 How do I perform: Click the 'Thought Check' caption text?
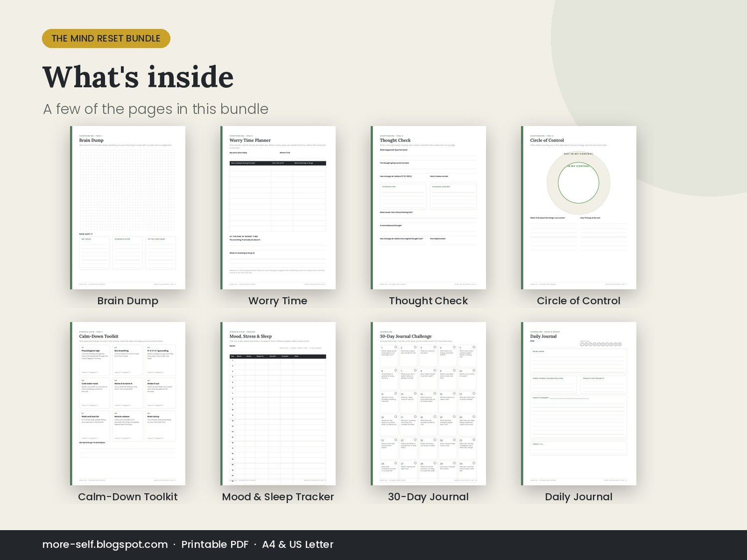pos(428,301)
